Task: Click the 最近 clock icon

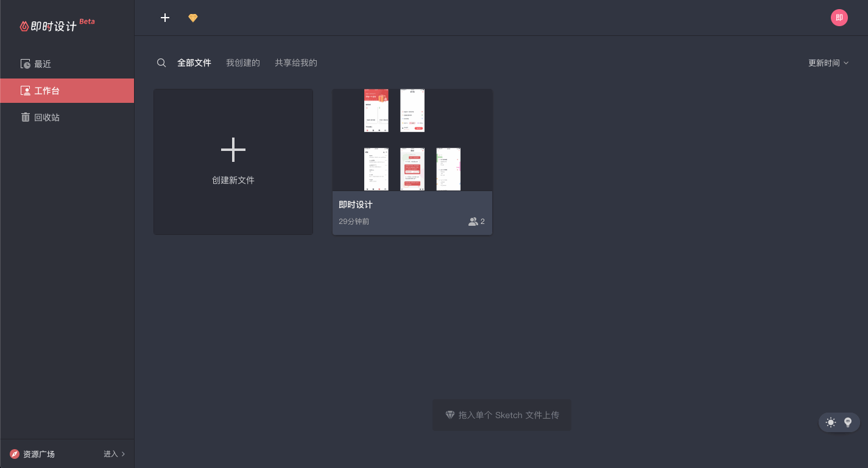Action: pyautogui.click(x=26, y=64)
